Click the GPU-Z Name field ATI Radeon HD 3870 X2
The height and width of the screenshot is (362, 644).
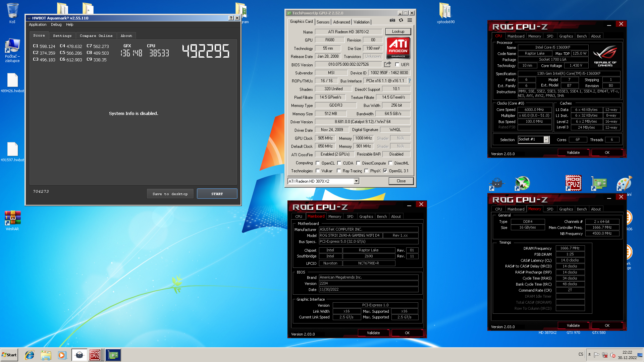[348, 32]
